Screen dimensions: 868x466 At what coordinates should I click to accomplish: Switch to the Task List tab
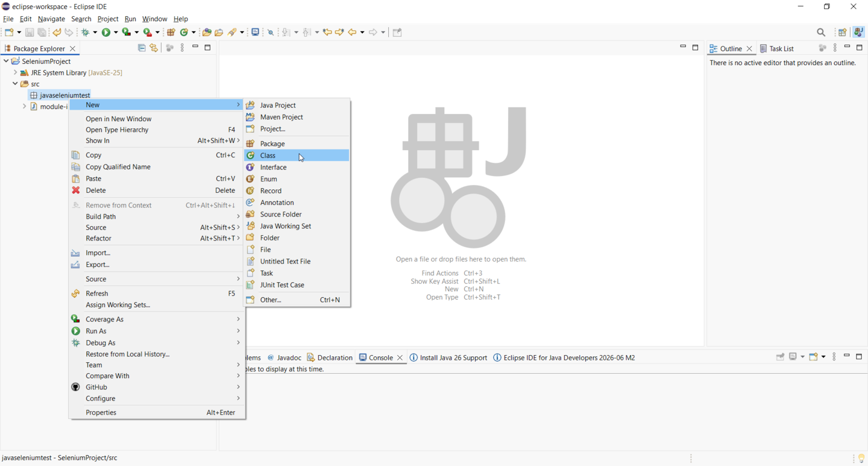pyautogui.click(x=778, y=49)
